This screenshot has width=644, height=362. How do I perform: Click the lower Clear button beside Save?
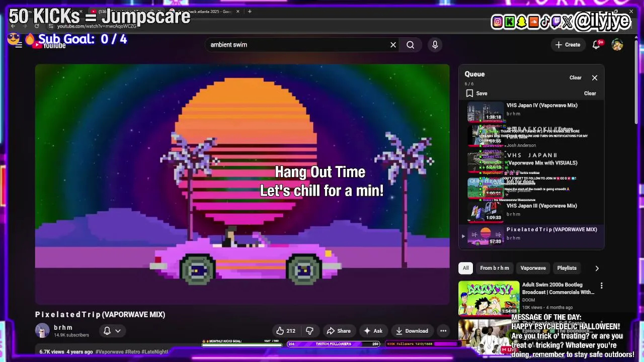(x=590, y=94)
